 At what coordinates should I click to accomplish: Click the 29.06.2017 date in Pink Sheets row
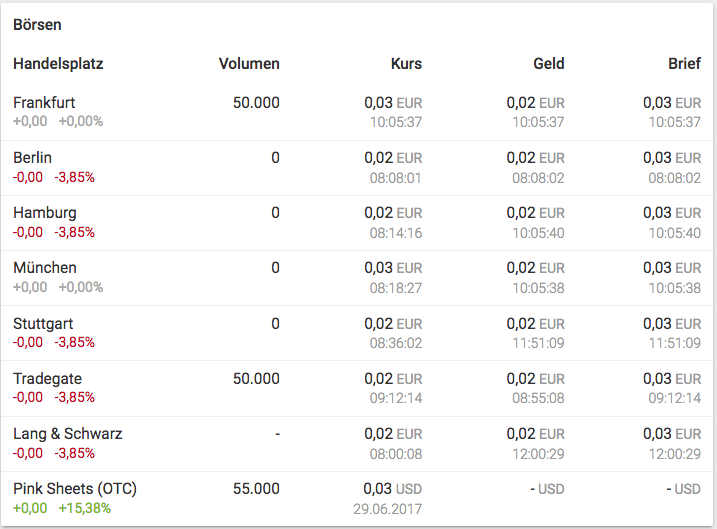[389, 508]
